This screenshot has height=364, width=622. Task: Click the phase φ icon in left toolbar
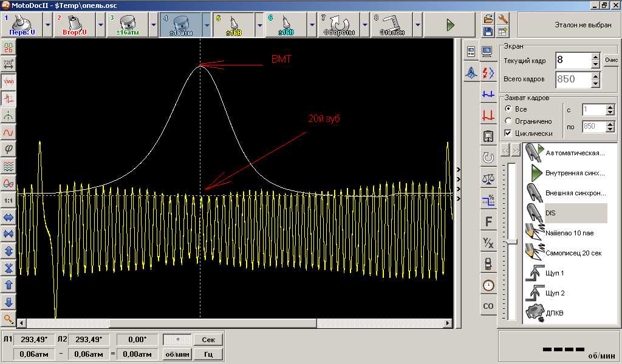tap(9, 149)
